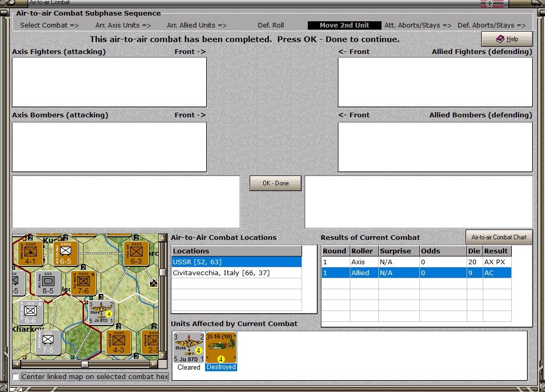Image resolution: width=545 pixels, height=392 pixels.
Task: Select the 7-6 mechanized unit counter
Action: pyautogui.click(x=83, y=283)
